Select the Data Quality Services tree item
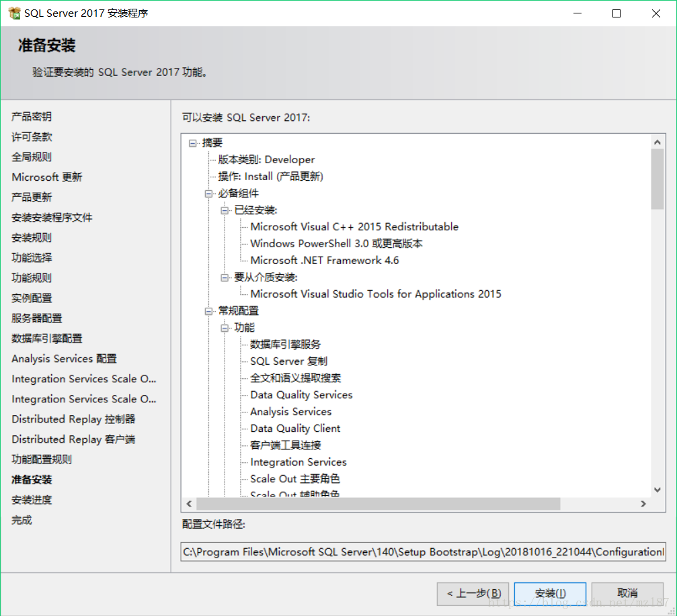 pyautogui.click(x=301, y=395)
